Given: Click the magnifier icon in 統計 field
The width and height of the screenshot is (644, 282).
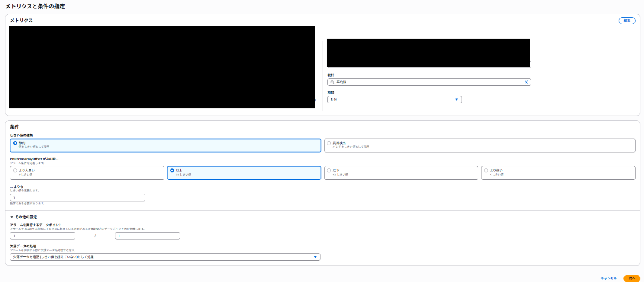Looking at the screenshot, I should pos(332,82).
